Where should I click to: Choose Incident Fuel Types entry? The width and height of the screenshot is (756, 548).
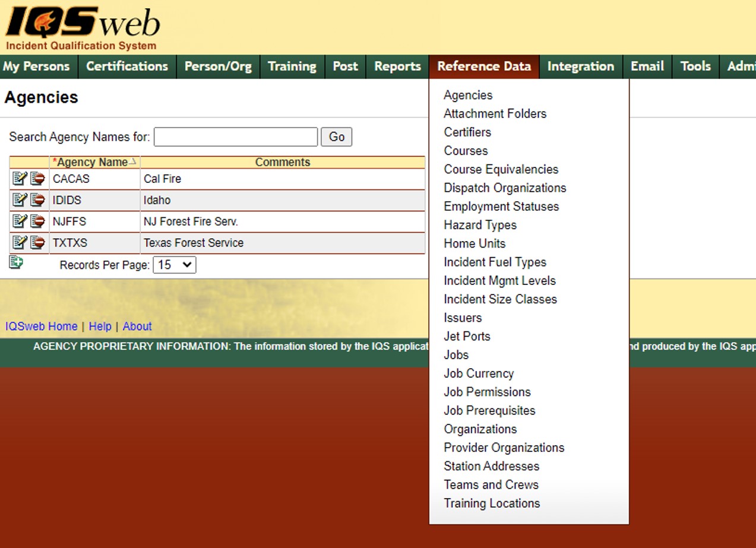point(495,262)
